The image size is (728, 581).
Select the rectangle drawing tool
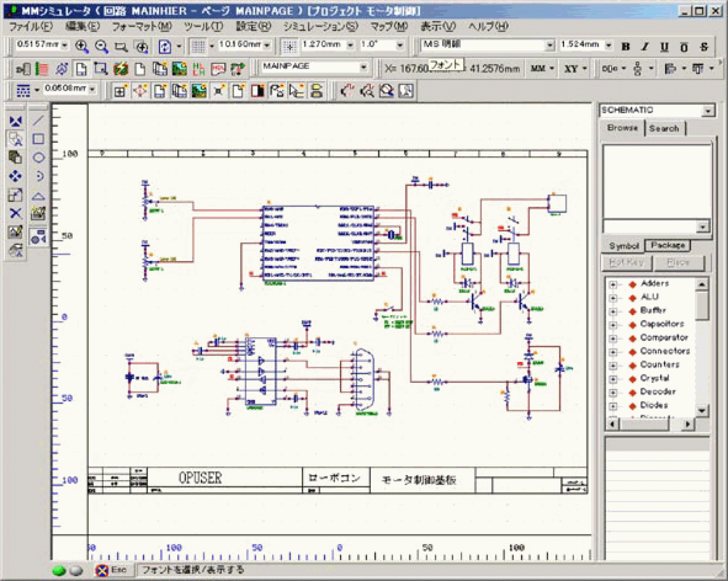point(38,139)
